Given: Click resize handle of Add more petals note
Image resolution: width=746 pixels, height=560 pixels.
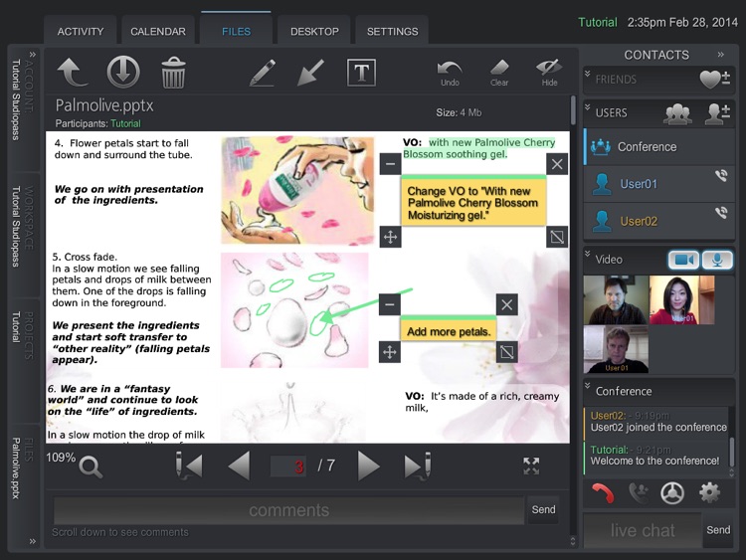Looking at the screenshot, I should click(x=507, y=352).
